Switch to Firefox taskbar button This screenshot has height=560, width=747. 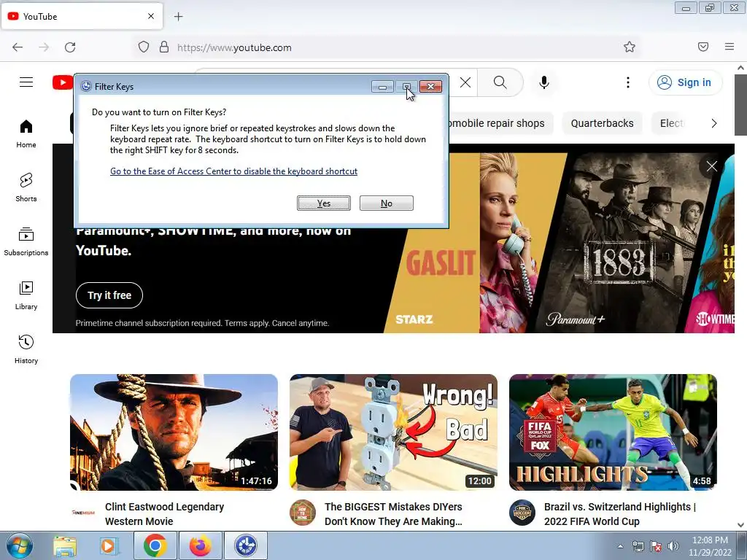click(200, 545)
